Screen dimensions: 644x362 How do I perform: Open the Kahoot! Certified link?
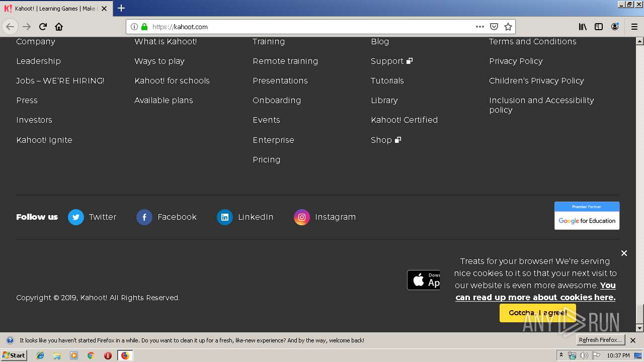[405, 120]
